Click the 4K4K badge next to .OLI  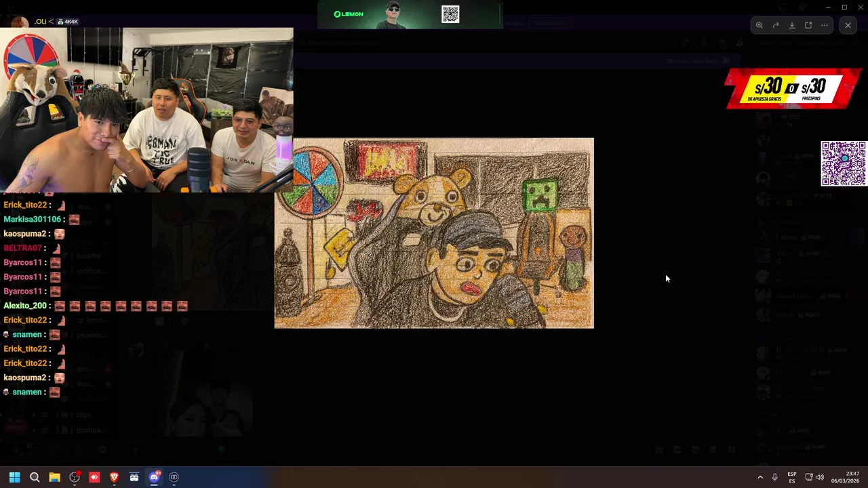pos(68,22)
